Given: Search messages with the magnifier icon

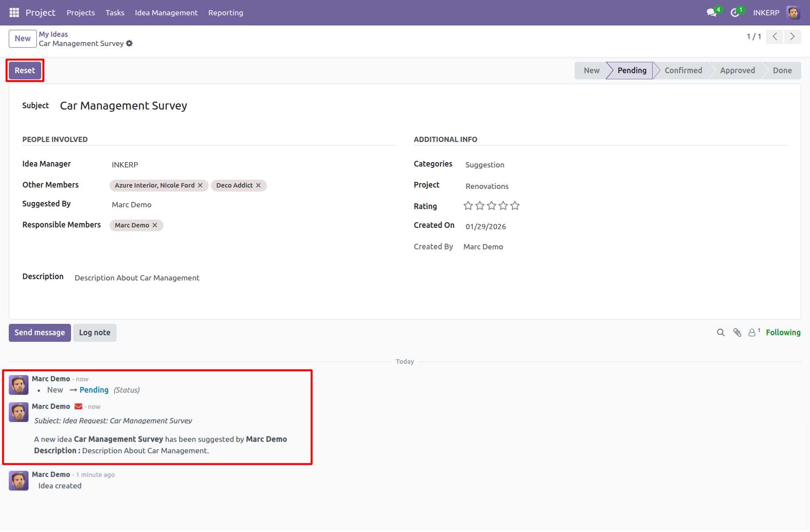Looking at the screenshot, I should (x=721, y=333).
